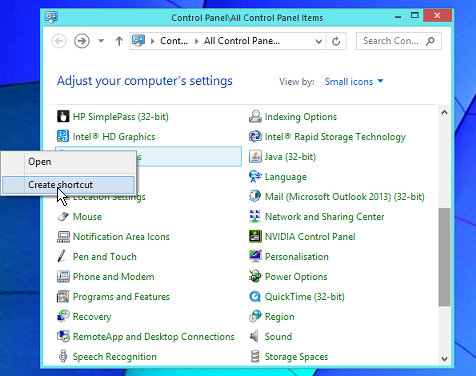Click the Storage Spaces icon
The width and height of the screenshot is (476, 376).
tap(255, 356)
